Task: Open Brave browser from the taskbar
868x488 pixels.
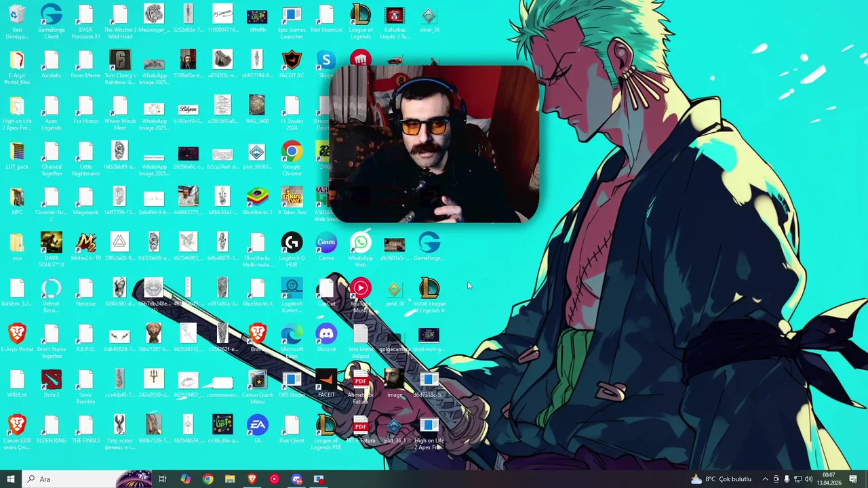Action: click(252, 479)
